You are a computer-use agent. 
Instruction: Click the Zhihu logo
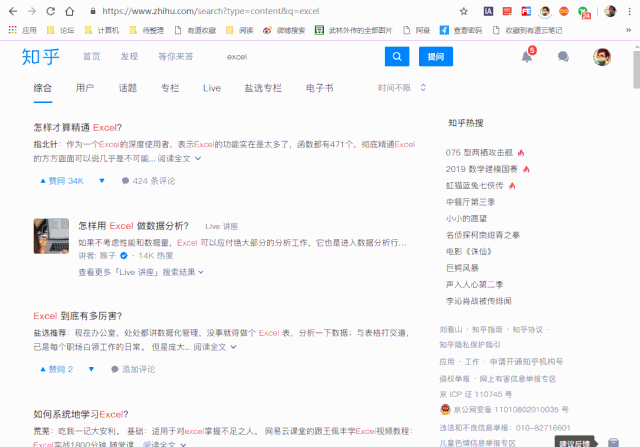pyautogui.click(x=41, y=57)
